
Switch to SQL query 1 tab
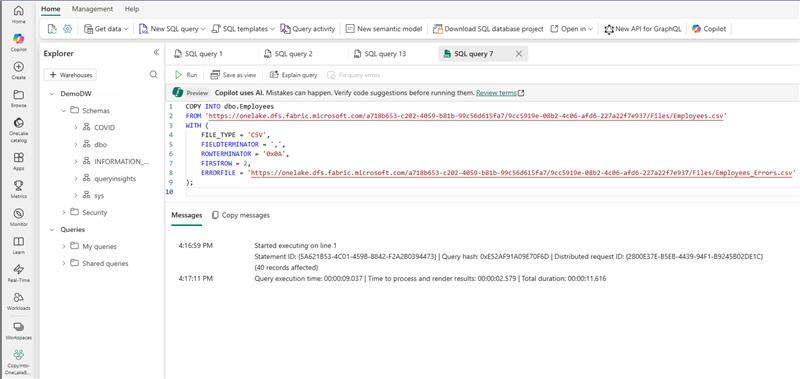click(x=198, y=54)
